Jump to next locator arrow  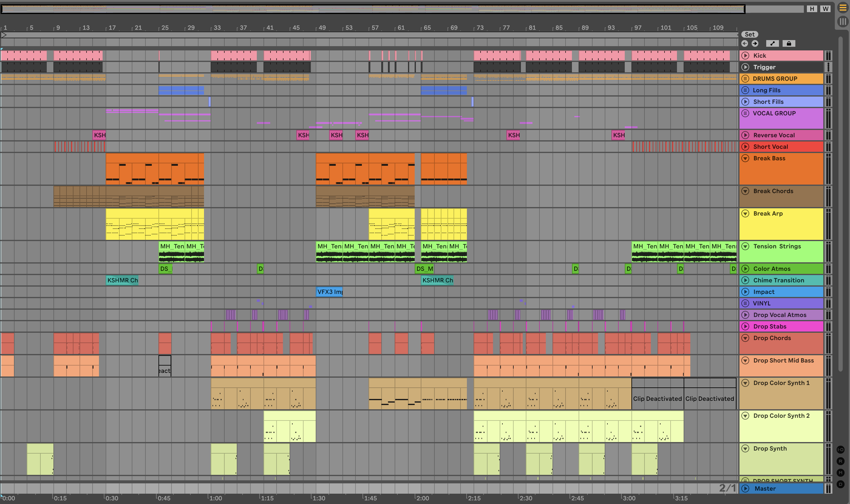pyautogui.click(x=755, y=43)
